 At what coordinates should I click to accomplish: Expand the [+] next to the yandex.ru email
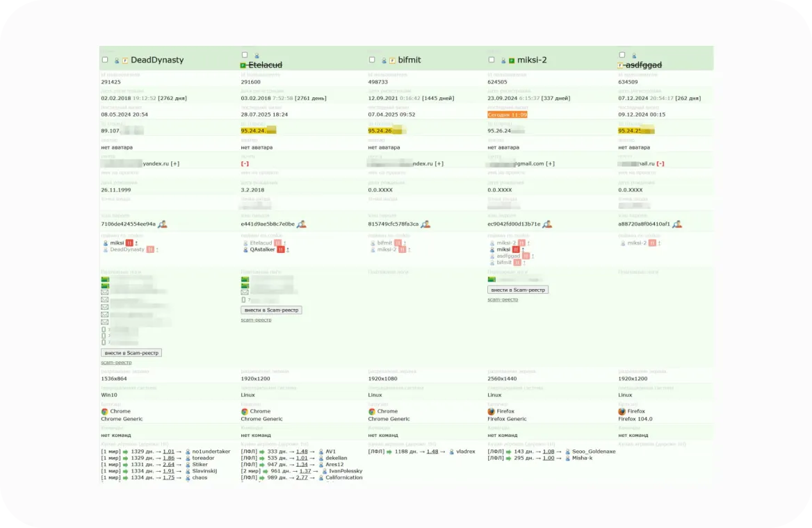coord(175,164)
